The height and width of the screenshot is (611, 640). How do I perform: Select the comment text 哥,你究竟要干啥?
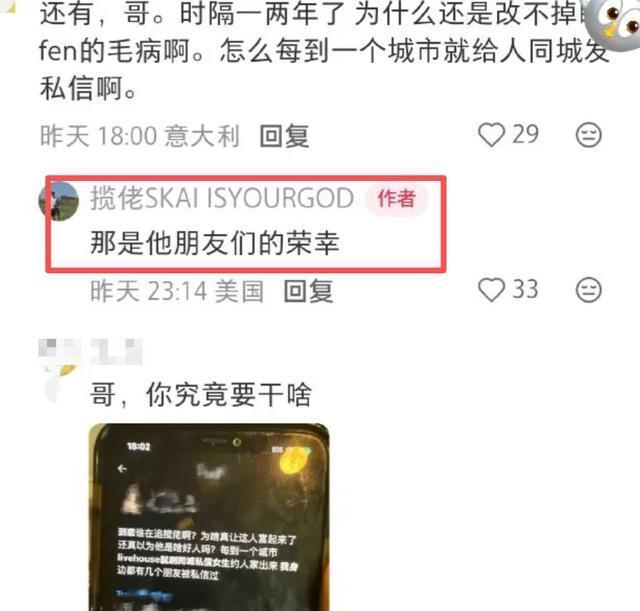coord(201,395)
